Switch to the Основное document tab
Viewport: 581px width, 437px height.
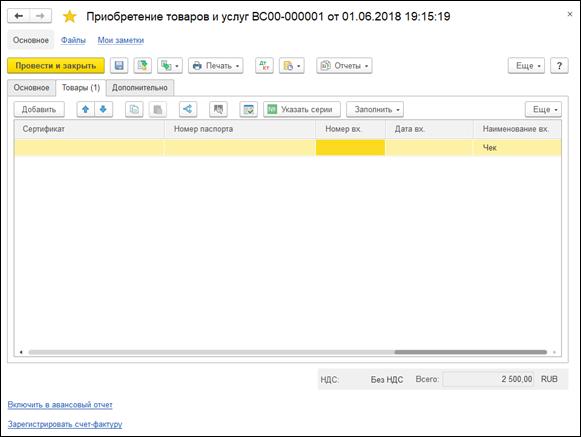(x=31, y=88)
